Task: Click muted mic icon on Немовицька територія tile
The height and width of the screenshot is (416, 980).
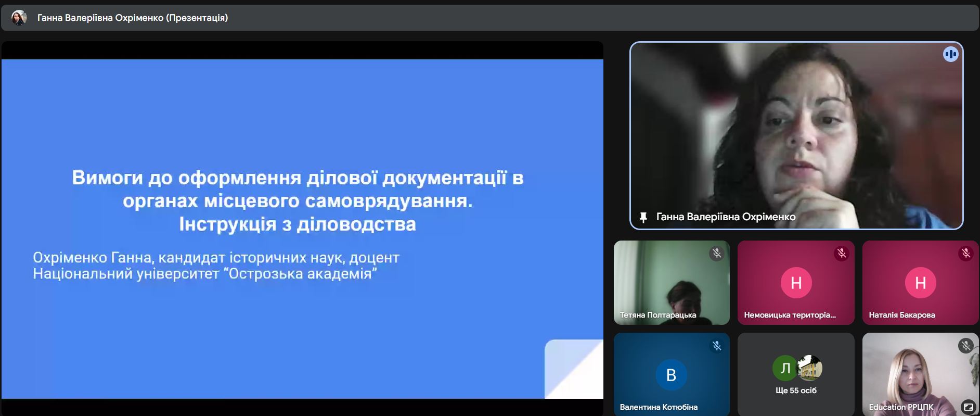Action: coord(841,254)
